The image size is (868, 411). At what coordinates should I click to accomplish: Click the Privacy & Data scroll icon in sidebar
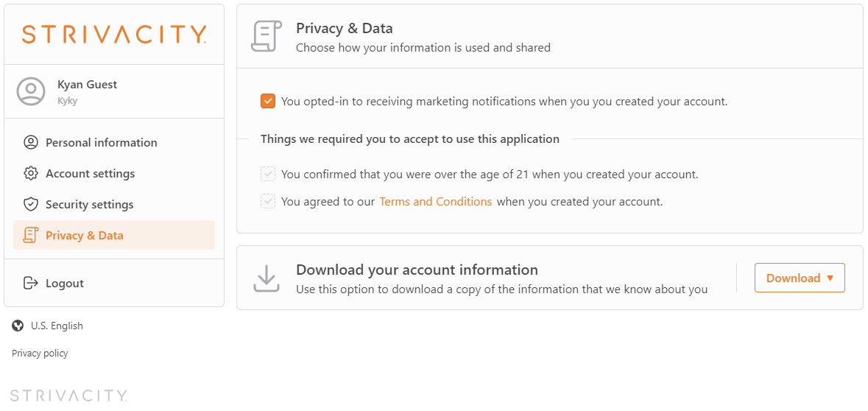tap(30, 236)
